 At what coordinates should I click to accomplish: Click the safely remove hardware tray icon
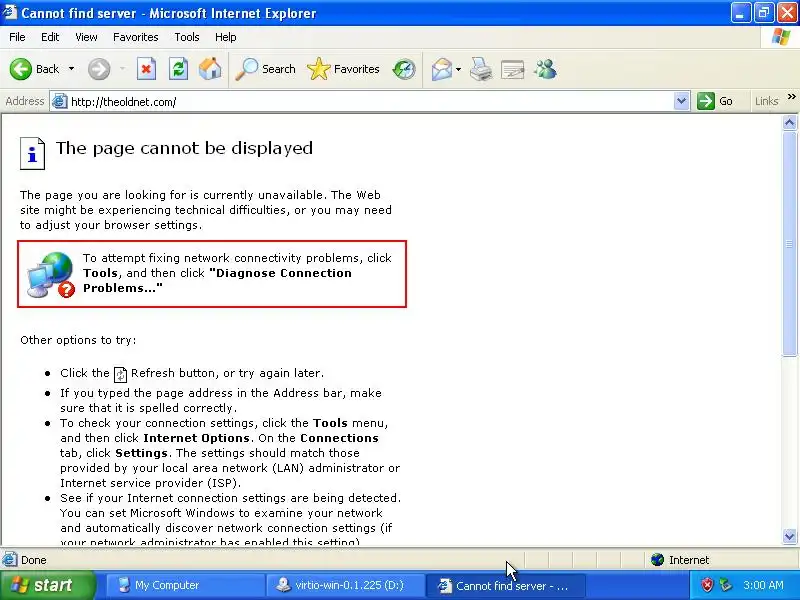coord(724,585)
